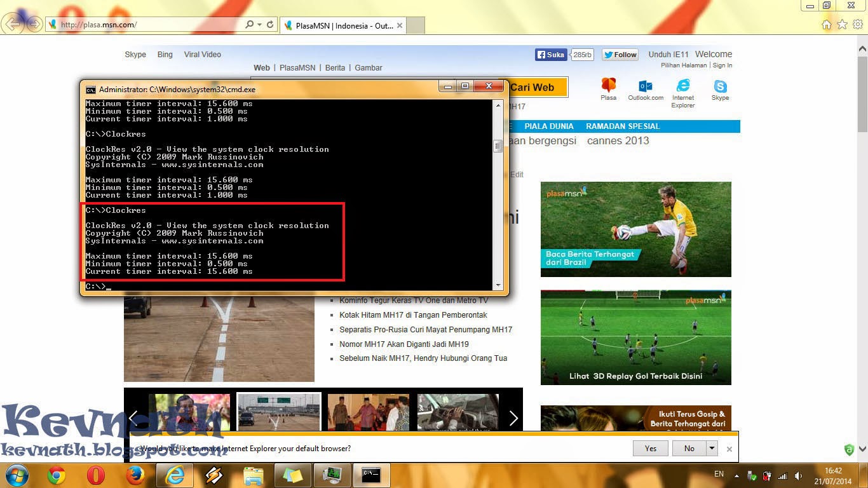Select the Gambar search category
Screen dimensions: 868x488
tap(369, 68)
